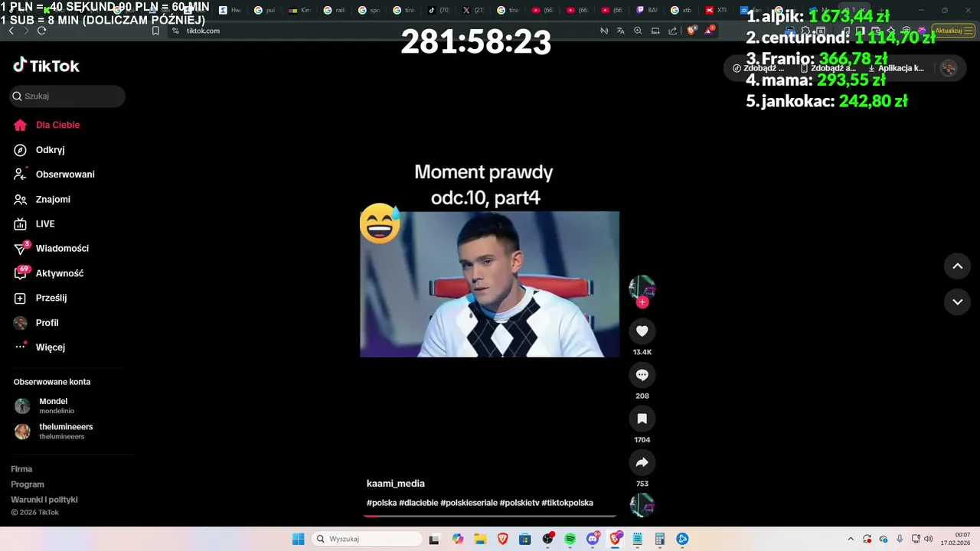
Task: Open the Odkryj page
Action: click(40, 150)
